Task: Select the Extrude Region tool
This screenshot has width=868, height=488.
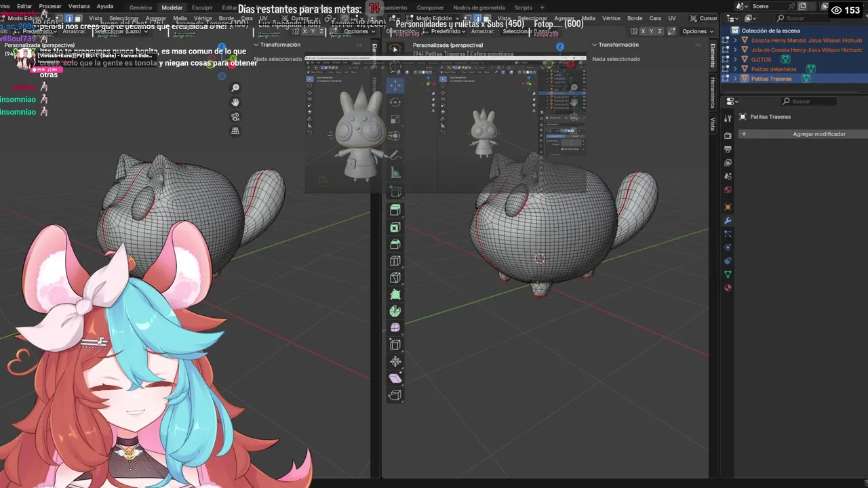Action: [395, 210]
